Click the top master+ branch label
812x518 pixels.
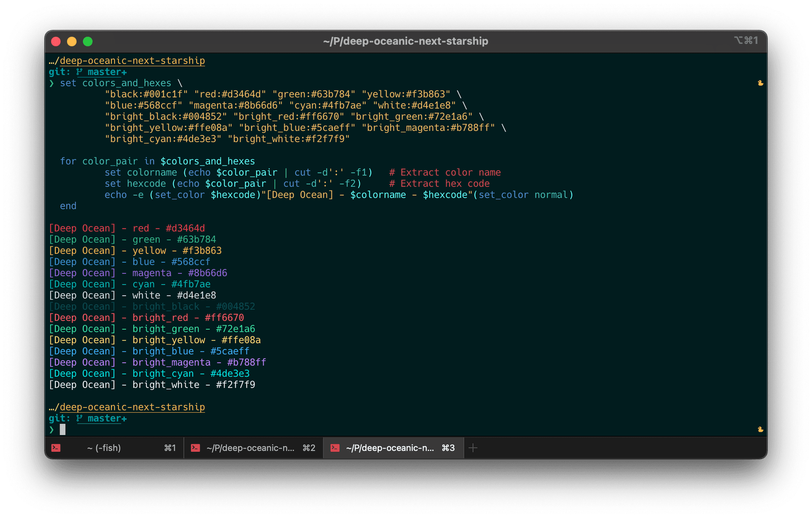coord(107,72)
